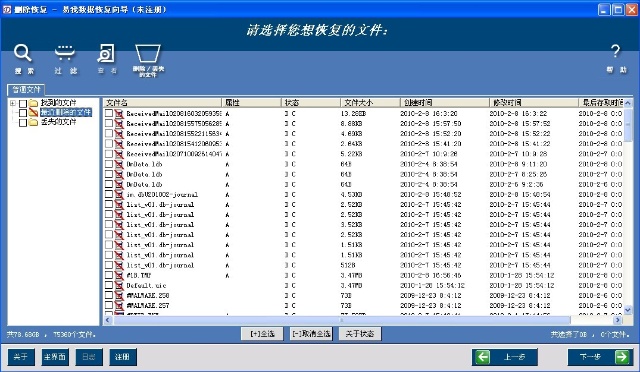Click folder icon of 丢失的文件
Image resolution: width=640 pixels, height=372 pixels.
[x=33, y=122]
